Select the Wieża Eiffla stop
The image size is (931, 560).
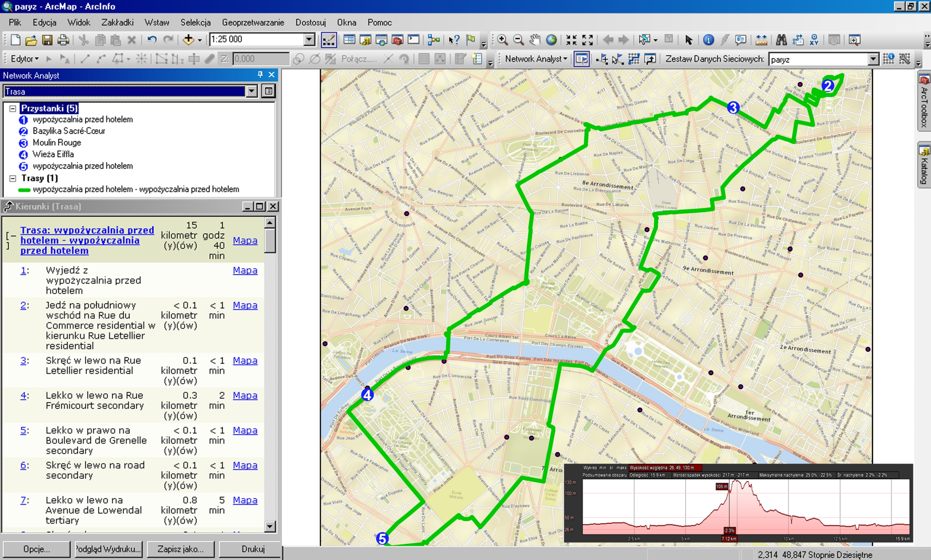[53, 154]
